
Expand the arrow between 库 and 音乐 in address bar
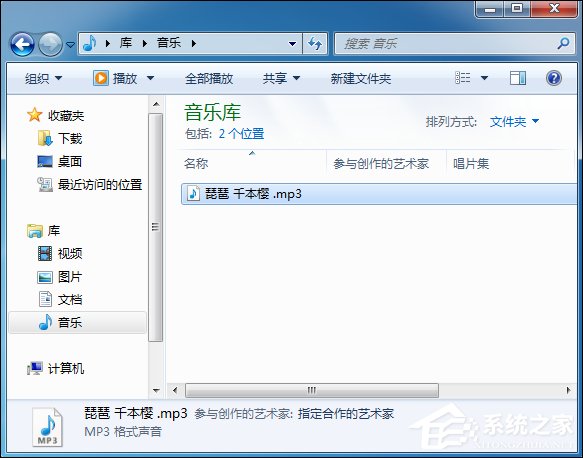145,43
